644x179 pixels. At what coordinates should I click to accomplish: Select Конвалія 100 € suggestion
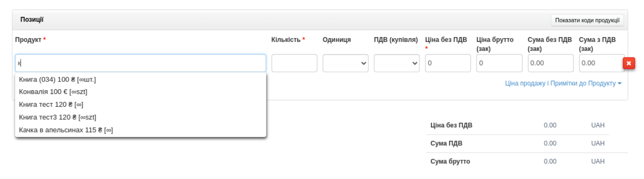[x=53, y=92]
